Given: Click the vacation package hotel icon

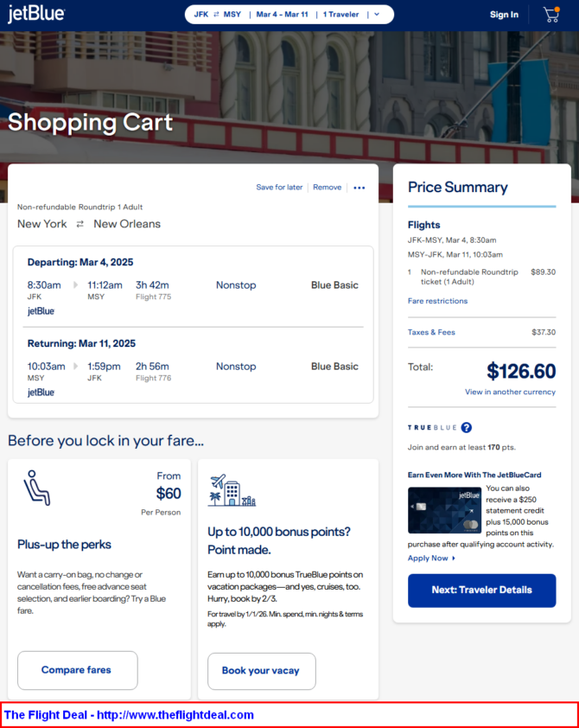Looking at the screenshot, I should [x=232, y=490].
